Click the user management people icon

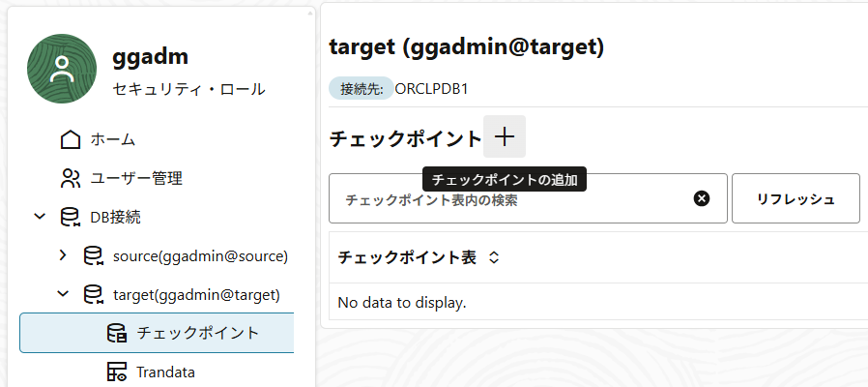[71, 178]
